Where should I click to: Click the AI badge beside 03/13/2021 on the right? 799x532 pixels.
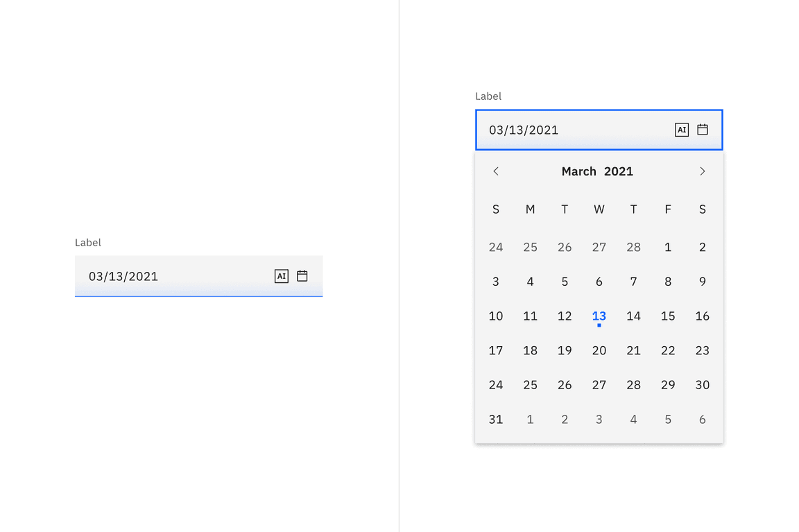682,130
